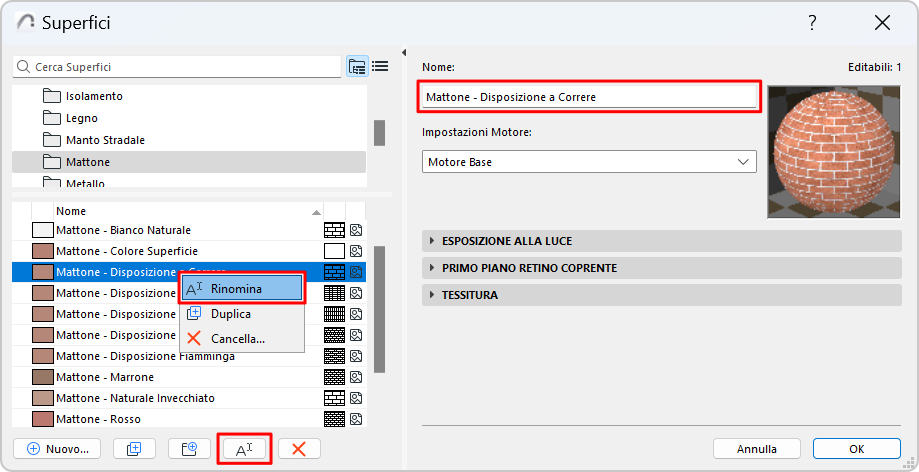Choose Duplica from the context menu
Screen dimensions: 919x472
[230, 314]
